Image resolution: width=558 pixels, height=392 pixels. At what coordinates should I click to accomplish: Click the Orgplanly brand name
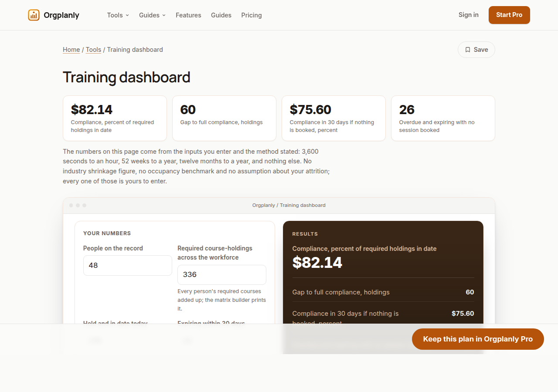pos(61,15)
